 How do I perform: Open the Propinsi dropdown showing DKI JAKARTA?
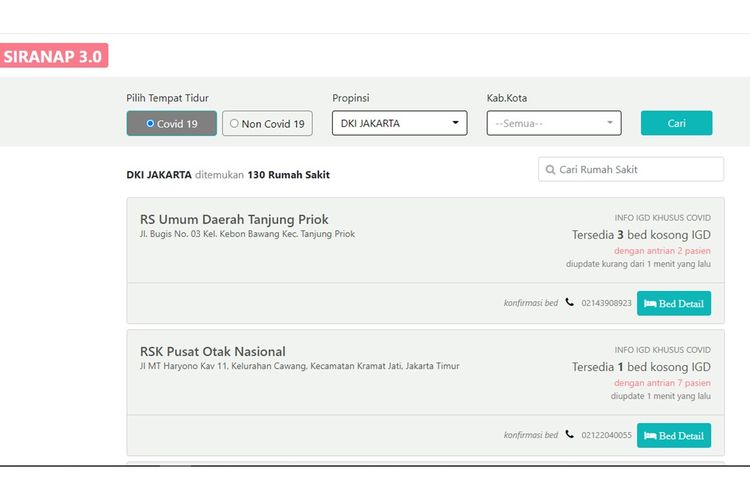tap(399, 123)
